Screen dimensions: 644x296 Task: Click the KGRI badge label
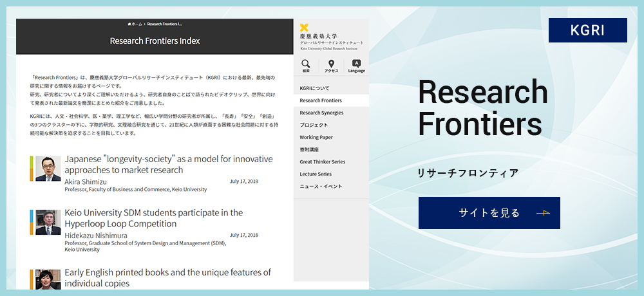(588, 30)
